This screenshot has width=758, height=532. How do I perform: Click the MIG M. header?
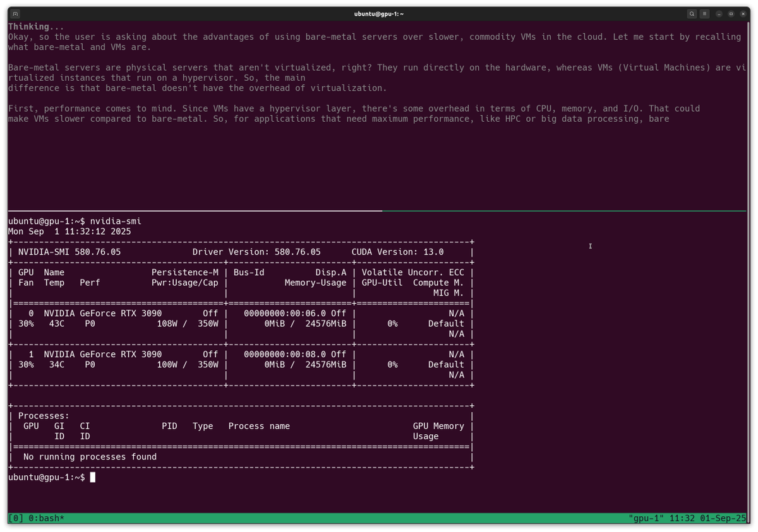448,293
